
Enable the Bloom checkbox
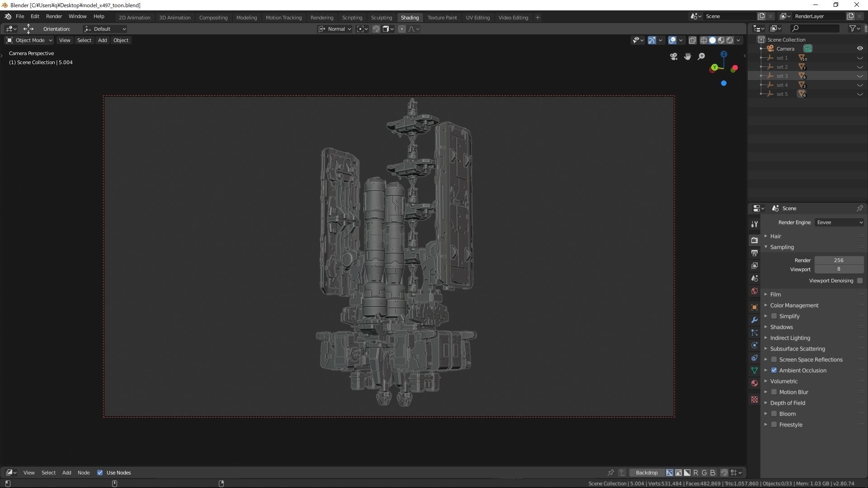tap(774, 414)
